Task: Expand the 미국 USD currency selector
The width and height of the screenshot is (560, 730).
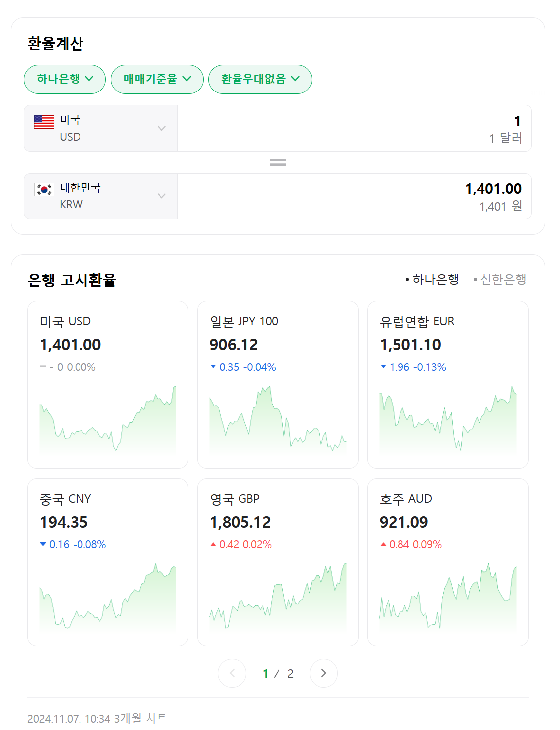Action: [x=101, y=128]
